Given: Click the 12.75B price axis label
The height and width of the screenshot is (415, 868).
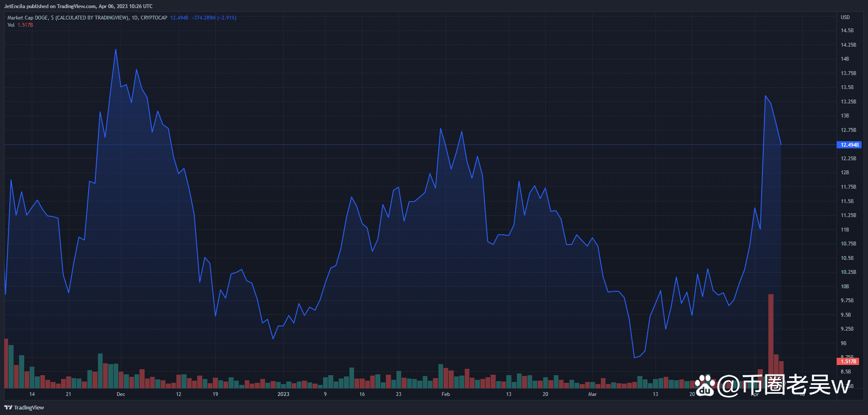Looking at the screenshot, I should 848,130.
